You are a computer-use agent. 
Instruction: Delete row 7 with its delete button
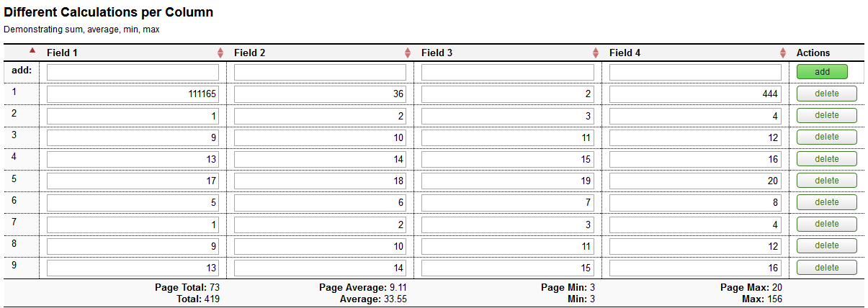[x=826, y=224]
